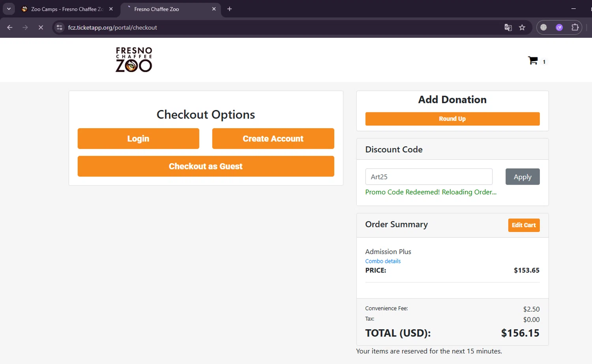This screenshot has width=592, height=364.
Task: Bookmark this page with the star
Action: click(x=522, y=27)
